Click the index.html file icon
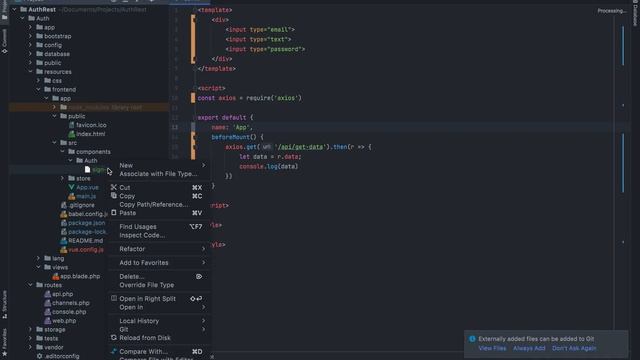The height and width of the screenshot is (360, 640). tap(71, 134)
